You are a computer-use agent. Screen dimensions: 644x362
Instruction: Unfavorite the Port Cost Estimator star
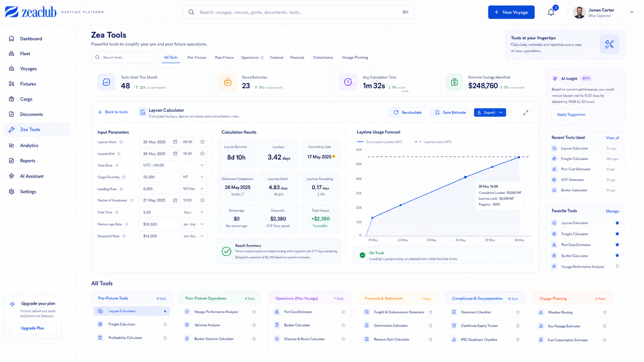pos(617,245)
